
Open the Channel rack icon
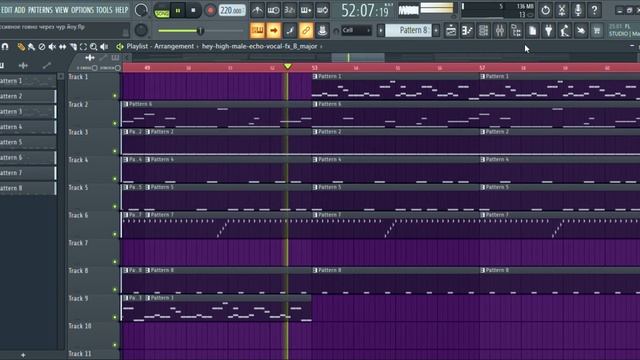pyautogui.click(x=483, y=30)
